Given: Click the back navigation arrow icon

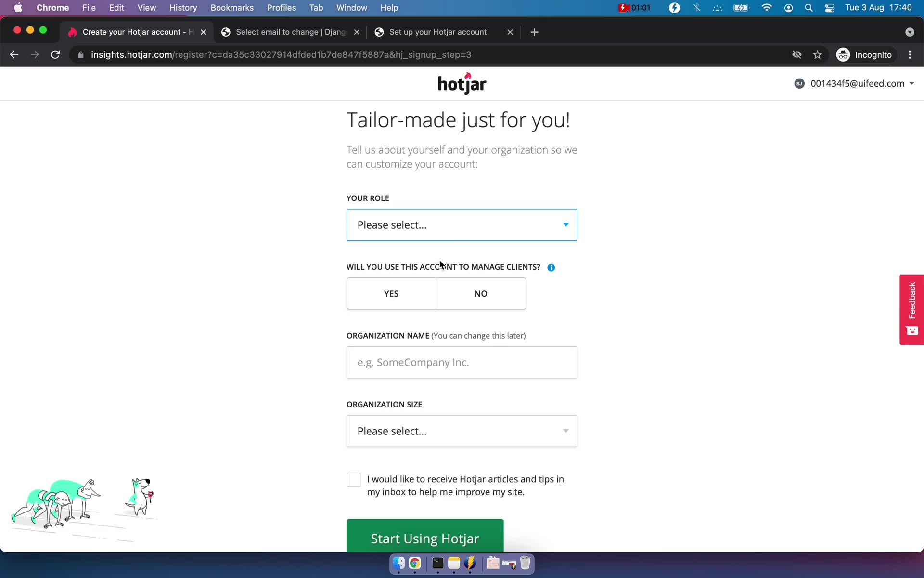Looking at the screenshot, I should click(14, 54).
